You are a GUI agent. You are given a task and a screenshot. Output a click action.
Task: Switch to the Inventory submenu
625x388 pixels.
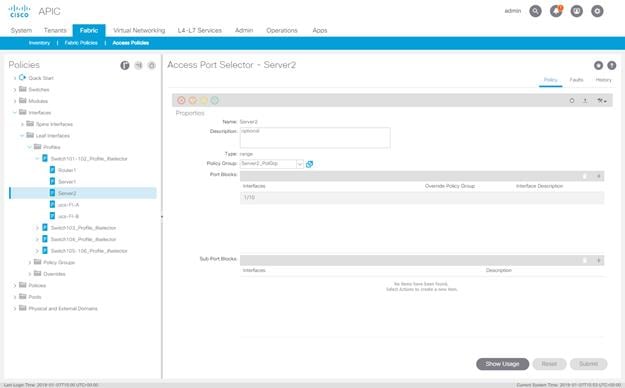coord(39,43)
